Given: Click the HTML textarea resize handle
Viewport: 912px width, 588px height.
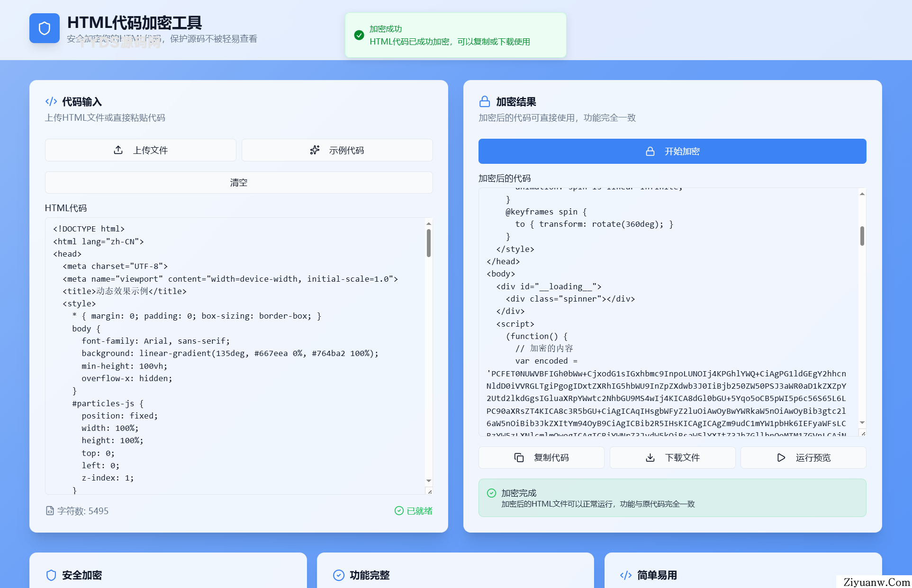Looking at the screenshot, I should (430, 491).
